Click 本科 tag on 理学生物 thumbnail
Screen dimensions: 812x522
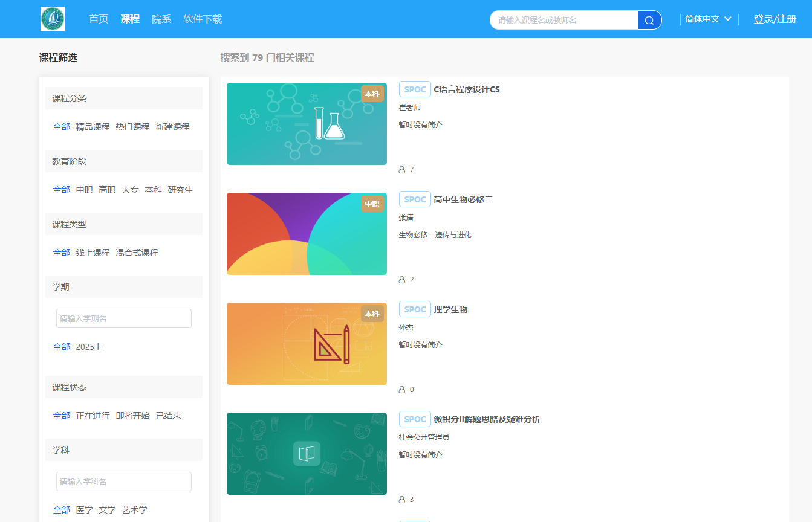point(372,314)
